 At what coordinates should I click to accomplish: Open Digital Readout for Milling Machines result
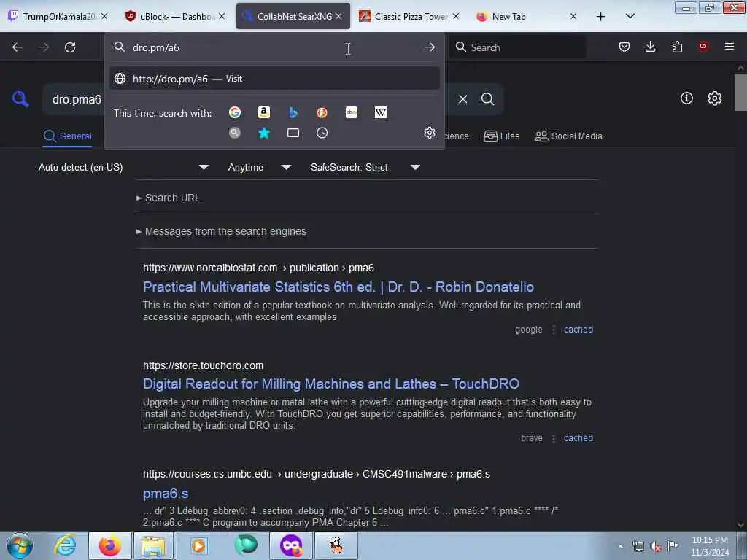(331, 384)
